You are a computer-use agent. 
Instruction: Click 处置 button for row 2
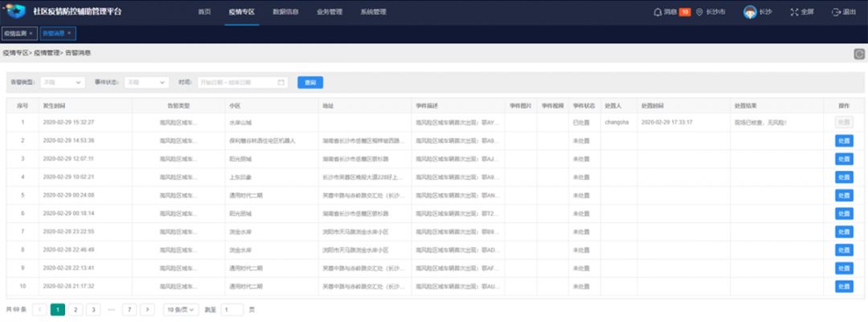point(844,141)
